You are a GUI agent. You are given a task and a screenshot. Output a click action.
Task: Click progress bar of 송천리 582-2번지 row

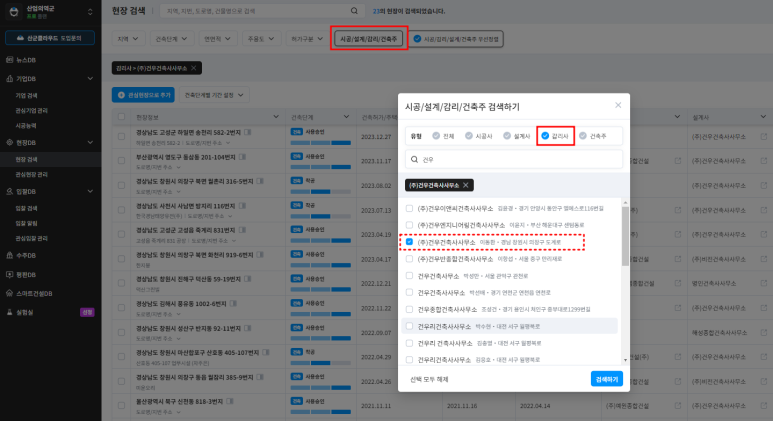[x=320, y=142]
